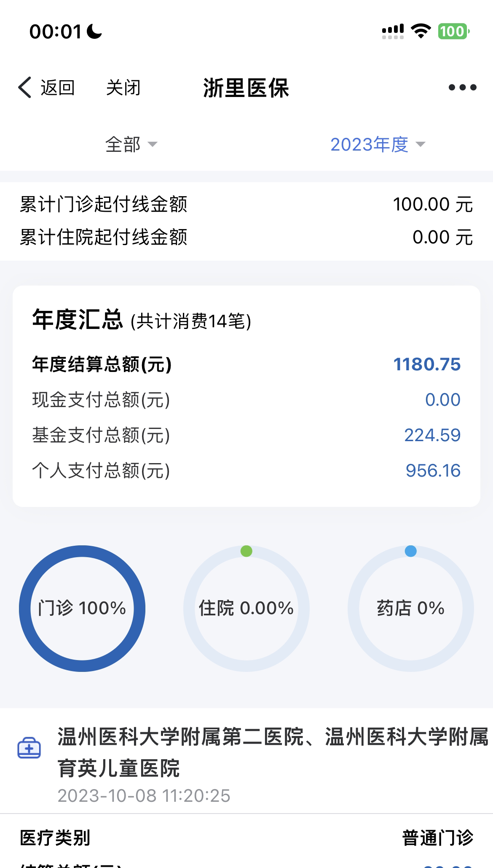Viewport: 493px width, 868px height.
Task: Select the 药店 0% ring chart
Action: point(411,608)
